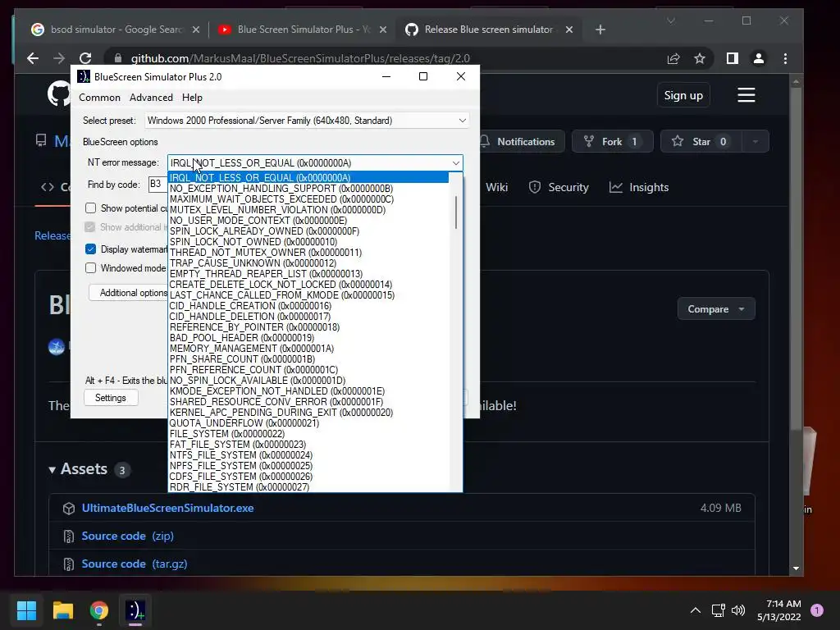Select KMODE_EXCEPTION_NOT_HANDLED (0x0000001E)

point(308,391)
